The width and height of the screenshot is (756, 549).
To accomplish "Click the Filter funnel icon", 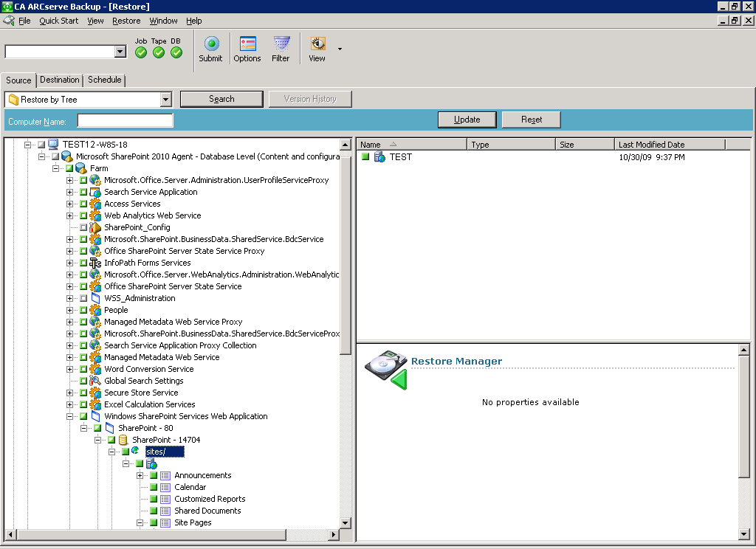I will [x=281, y=44].
